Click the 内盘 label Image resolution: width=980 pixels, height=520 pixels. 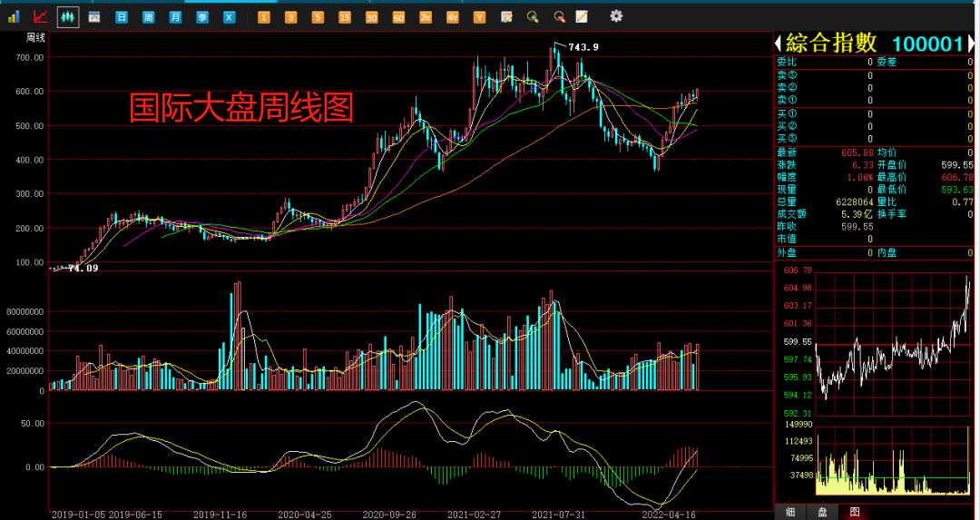point(887,253)
